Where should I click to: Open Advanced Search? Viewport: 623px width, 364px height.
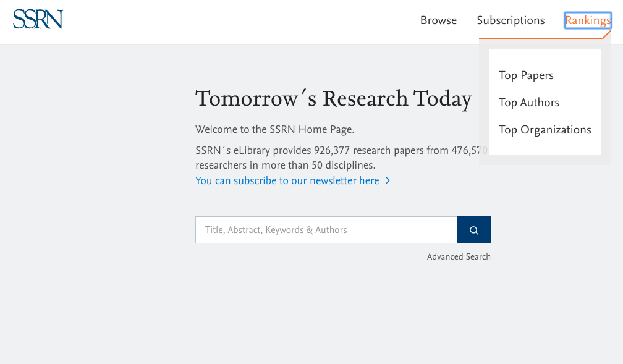coord(459,256)
